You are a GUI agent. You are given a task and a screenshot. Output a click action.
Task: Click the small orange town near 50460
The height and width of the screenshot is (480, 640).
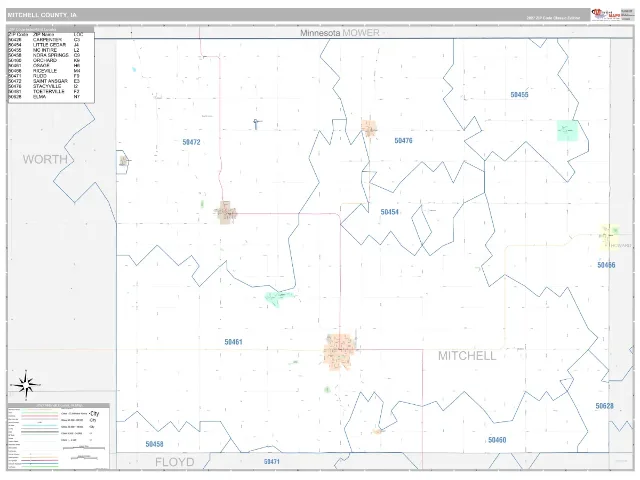[378, 431]
